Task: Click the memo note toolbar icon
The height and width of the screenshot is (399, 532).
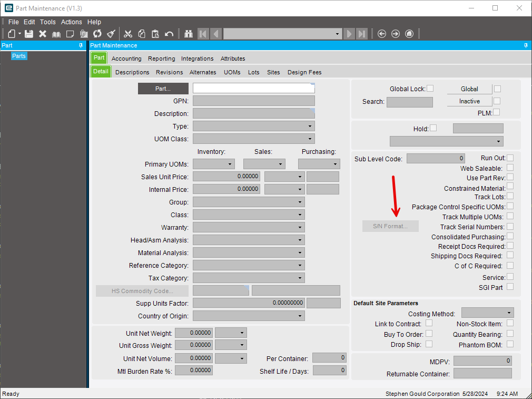Action: (70, 34)
